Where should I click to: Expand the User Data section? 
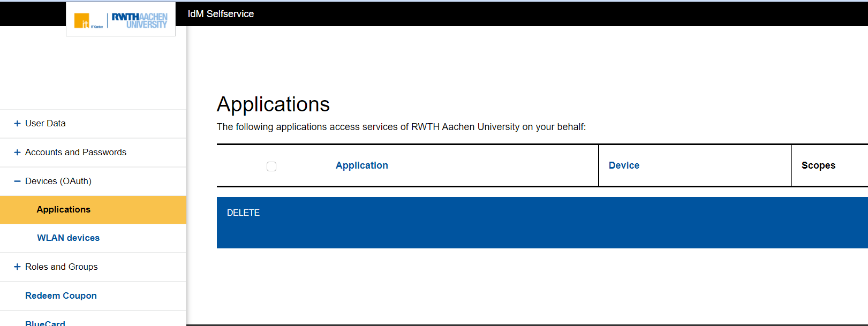point(46,124)
